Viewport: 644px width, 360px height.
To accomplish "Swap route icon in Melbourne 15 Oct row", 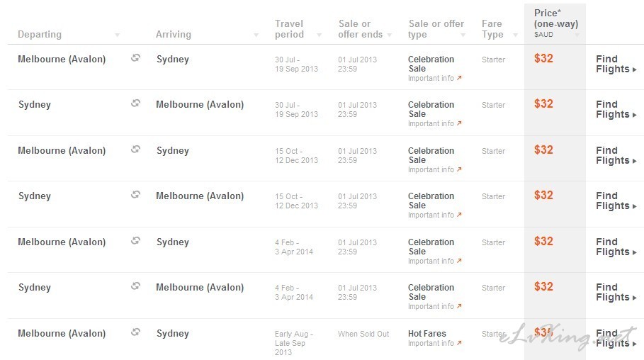I will point(135,150).
